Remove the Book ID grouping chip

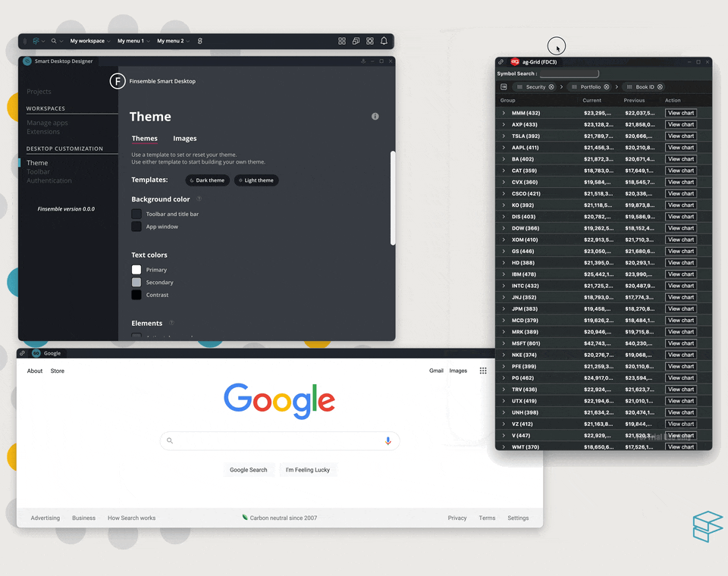[660, 87]
